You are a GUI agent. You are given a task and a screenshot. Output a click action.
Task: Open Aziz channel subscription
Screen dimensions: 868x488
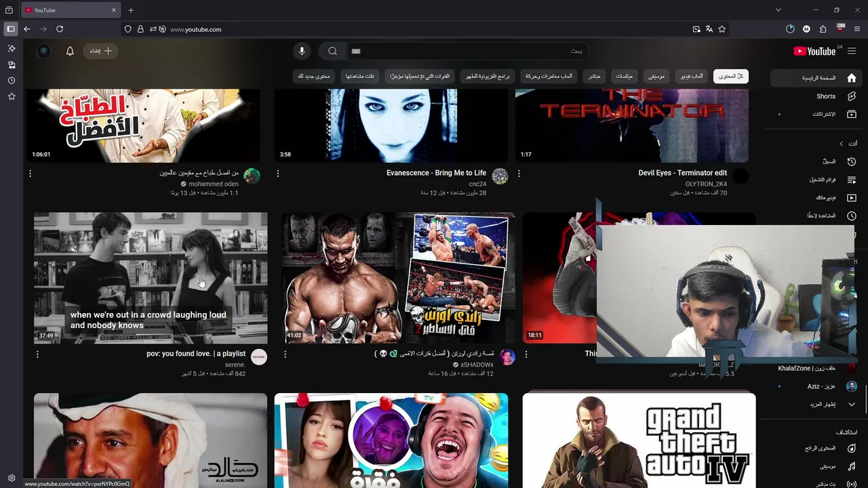point(817,386)
